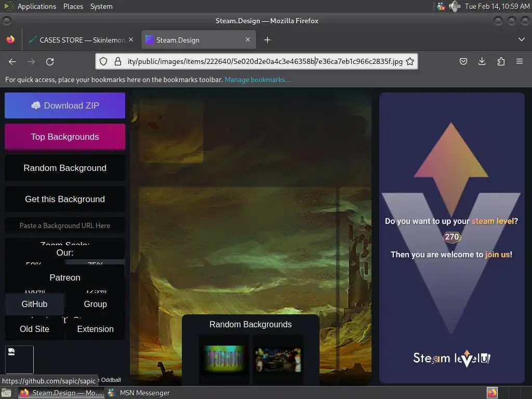Focus the Paste a Background URL field

[x=65, y=225]
